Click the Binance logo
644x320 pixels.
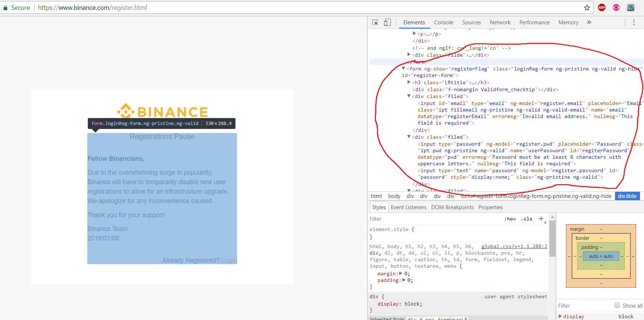click(162, 111)
